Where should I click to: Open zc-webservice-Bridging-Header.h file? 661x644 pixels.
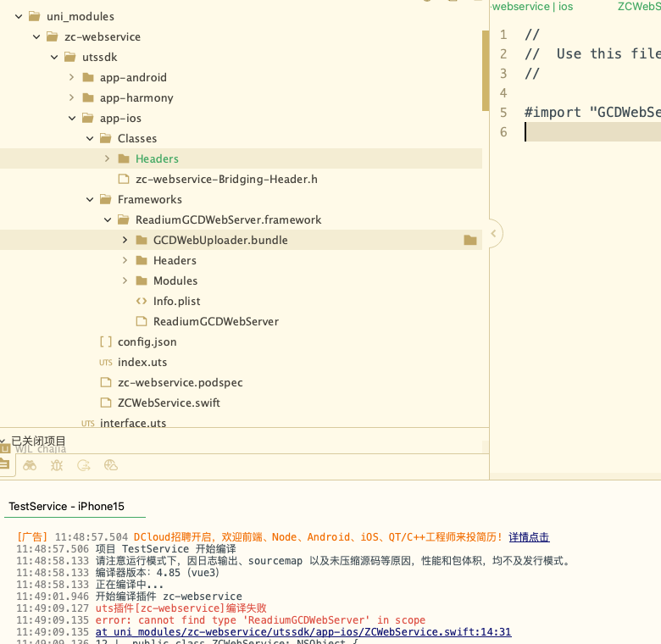[225, 179]
